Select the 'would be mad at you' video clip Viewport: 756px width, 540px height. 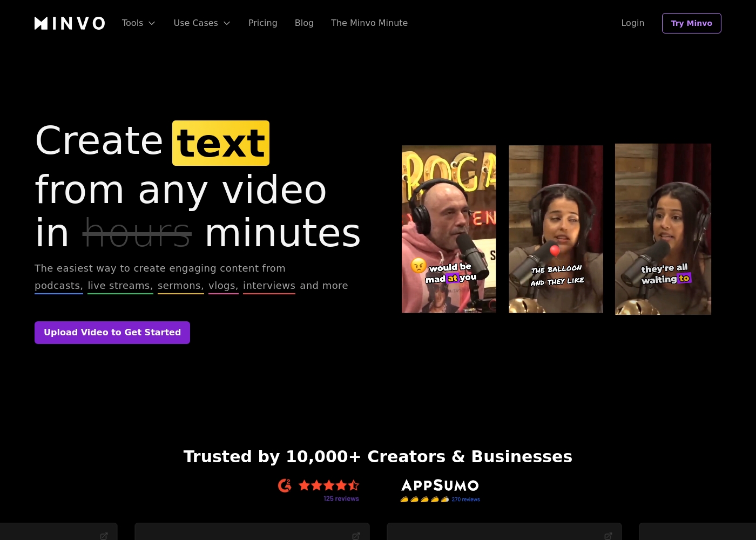point(449,229)
